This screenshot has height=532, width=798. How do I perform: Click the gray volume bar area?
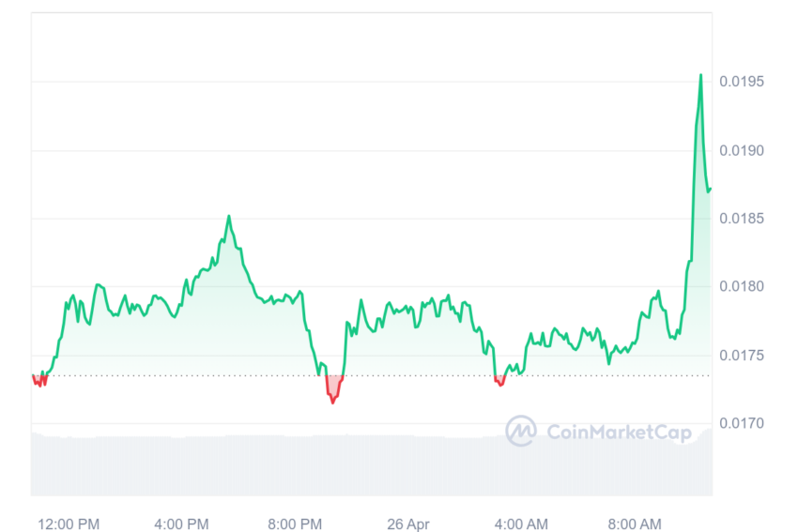tap(372, 464)
